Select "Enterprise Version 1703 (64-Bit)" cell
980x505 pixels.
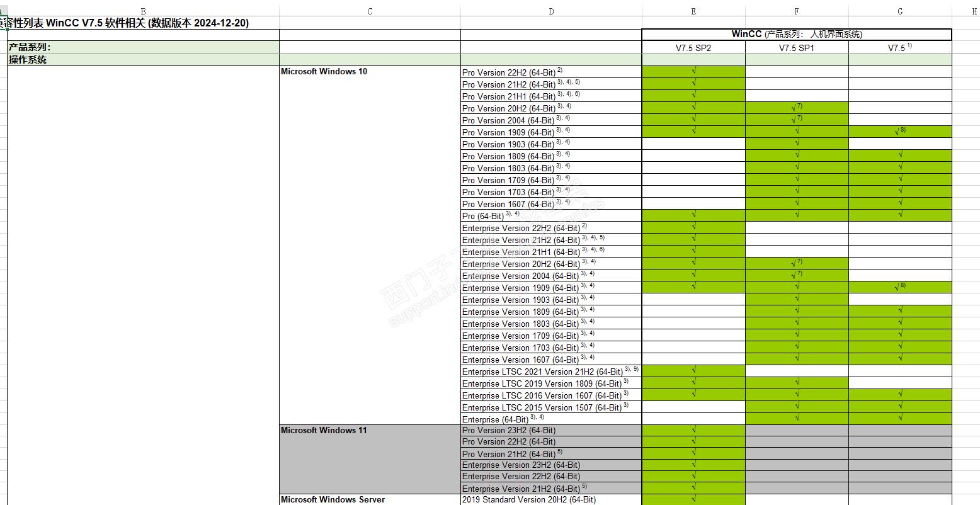point(551,348)
